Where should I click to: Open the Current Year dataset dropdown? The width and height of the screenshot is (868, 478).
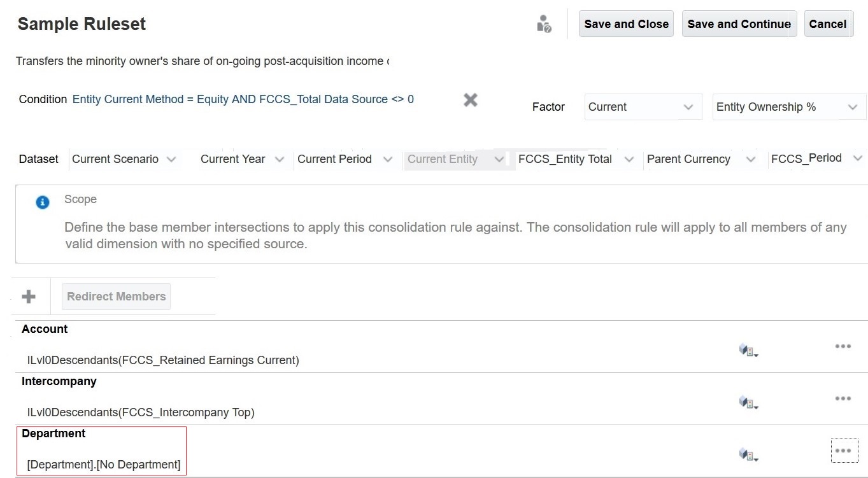click(x=280, y=159)
